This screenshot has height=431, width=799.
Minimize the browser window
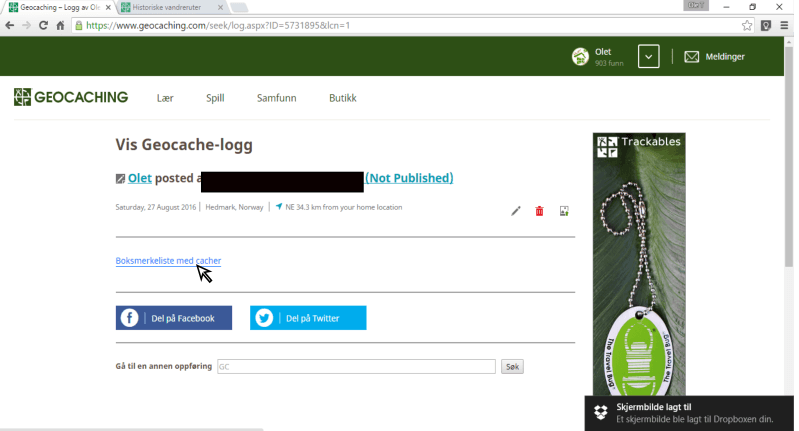point(726,7)
